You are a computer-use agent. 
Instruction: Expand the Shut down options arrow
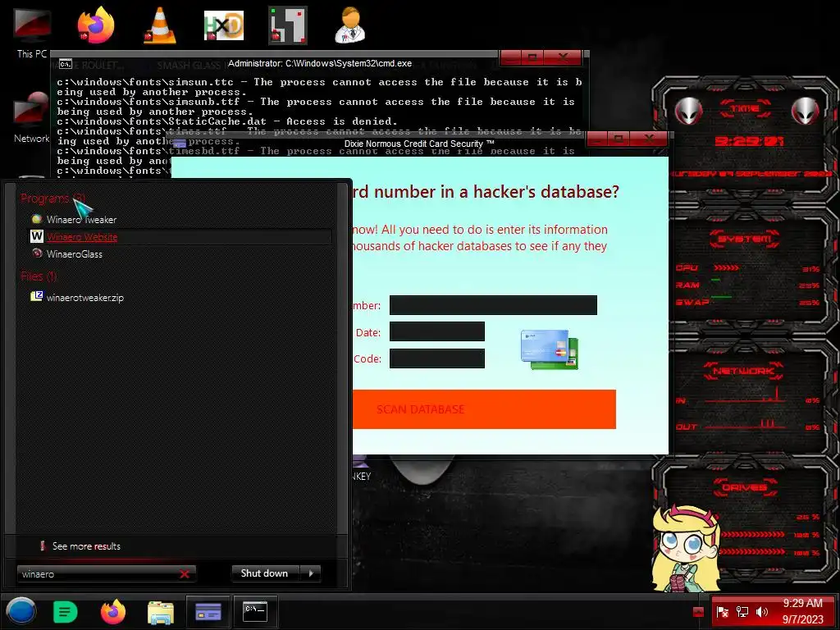click(x=311, y=573)
